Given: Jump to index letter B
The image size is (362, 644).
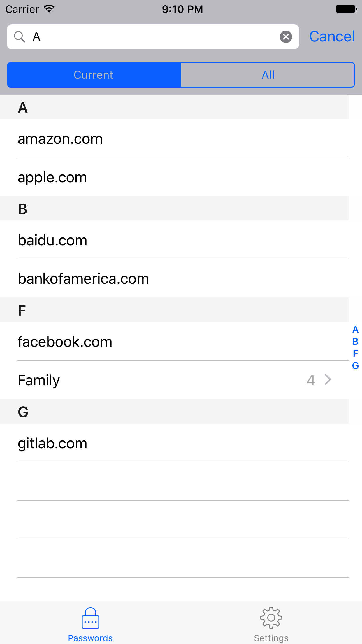Looking at the screenshot, I should click(355, 342).
